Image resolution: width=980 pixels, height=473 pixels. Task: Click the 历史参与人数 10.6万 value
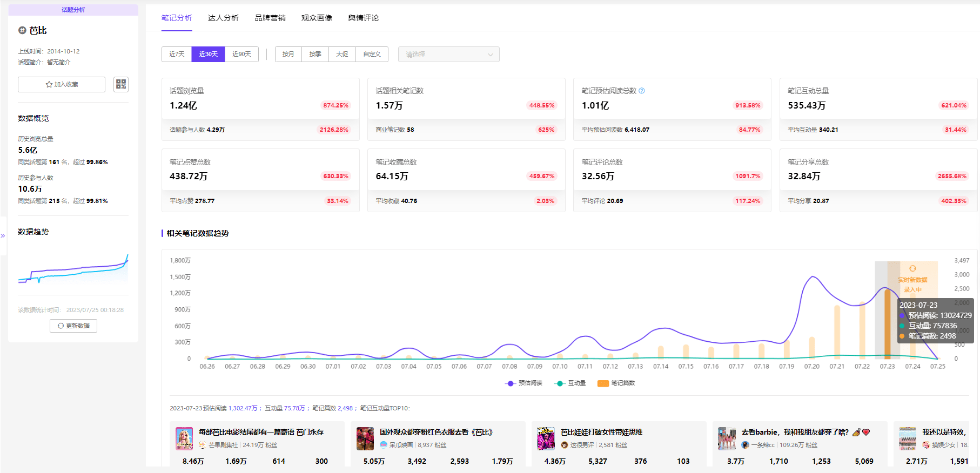(30, 189)
